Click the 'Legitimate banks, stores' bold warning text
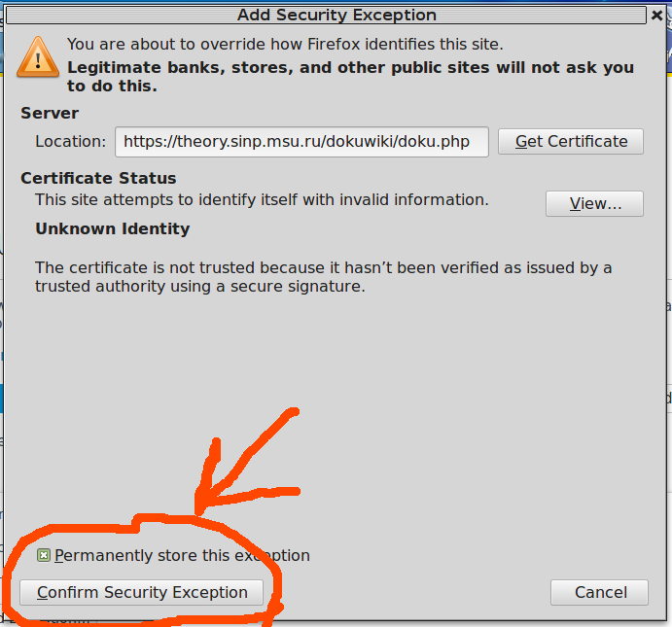The height and width of the screenshot is (627, 672). (350, 77)
